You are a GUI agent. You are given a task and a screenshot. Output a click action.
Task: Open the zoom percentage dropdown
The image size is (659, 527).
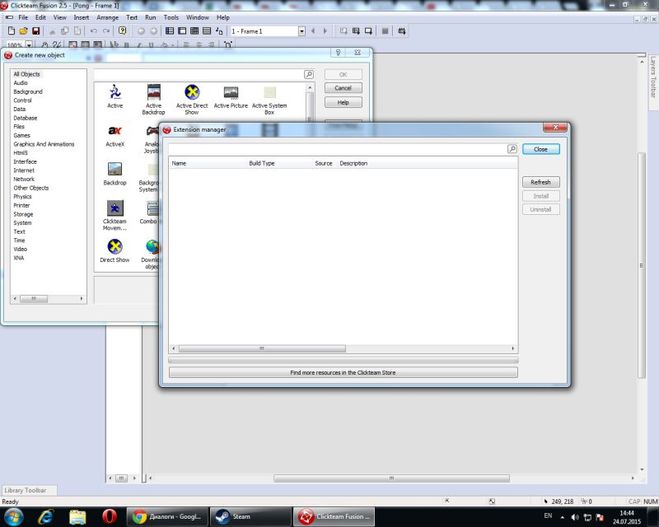pos(28,45)
